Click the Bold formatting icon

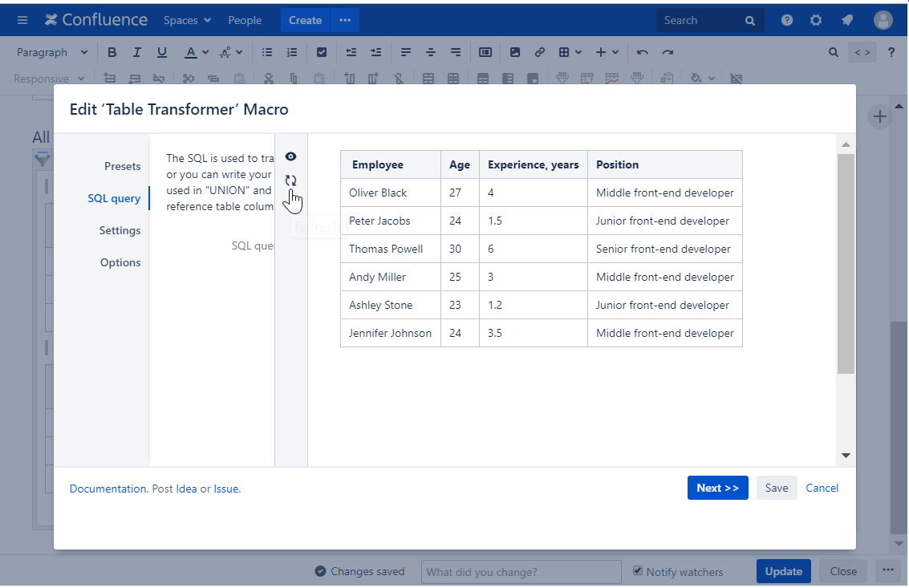112,52
